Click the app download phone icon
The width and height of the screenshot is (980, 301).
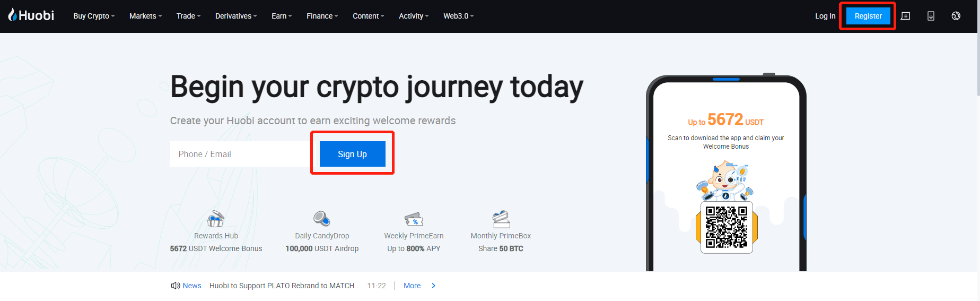pos(931,16)
